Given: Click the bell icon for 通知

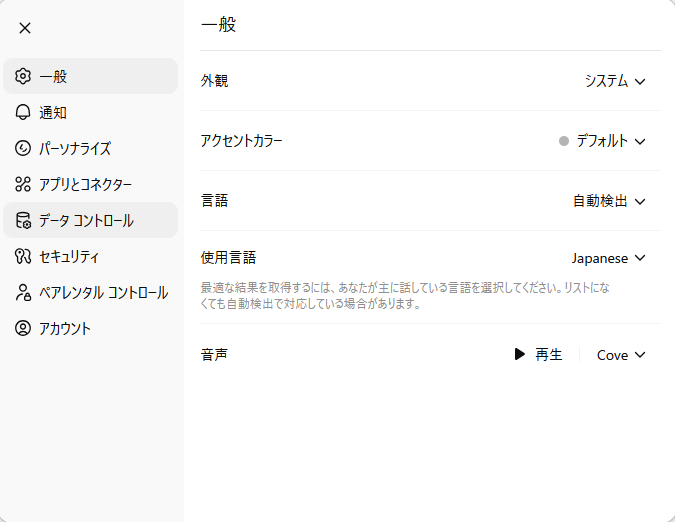Looking at the screenshot, I should pyautogui.click(x=23, y=112).
